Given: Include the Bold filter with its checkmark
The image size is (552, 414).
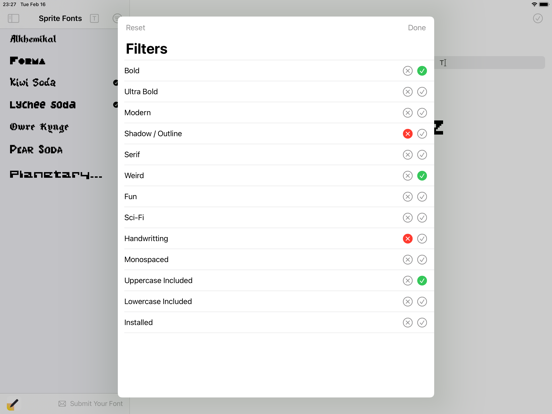Looking at the screenshot, I should point(422,71).
